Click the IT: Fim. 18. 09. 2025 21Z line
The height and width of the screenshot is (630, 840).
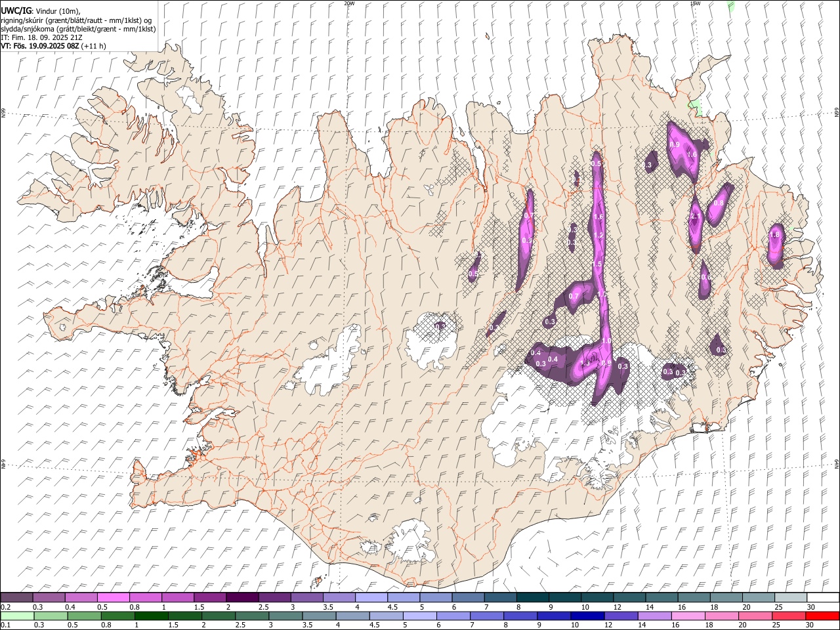(41, 37)
